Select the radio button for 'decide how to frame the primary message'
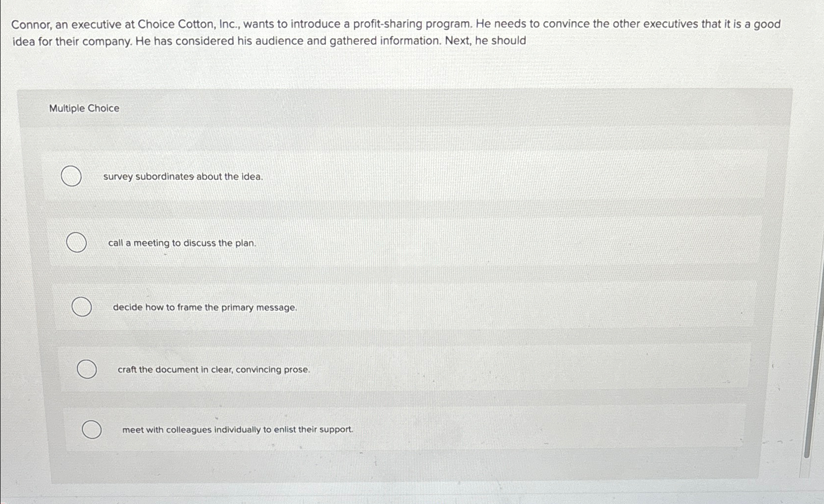 [81, 307]
